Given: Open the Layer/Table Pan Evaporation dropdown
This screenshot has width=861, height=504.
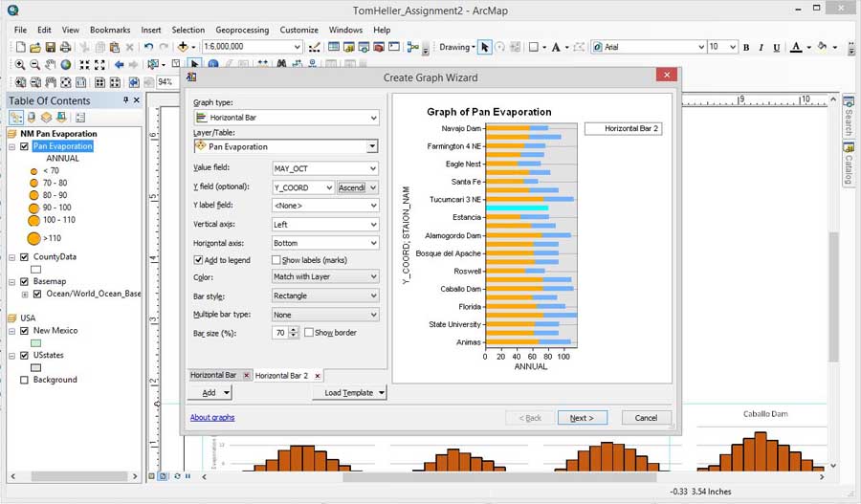Looking at the screenshot, I should 287,146.
